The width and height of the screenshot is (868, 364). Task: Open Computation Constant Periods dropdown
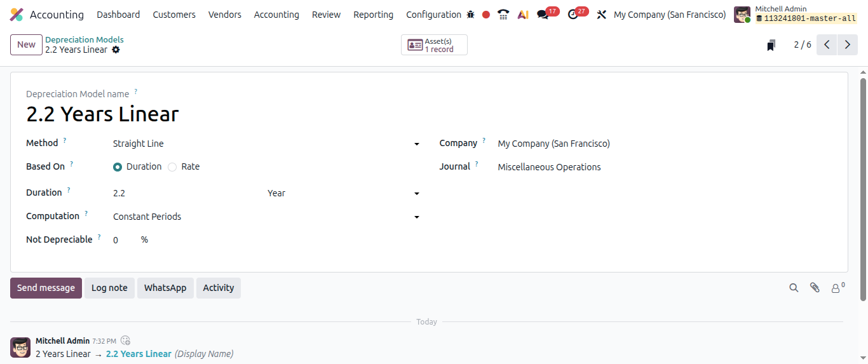pos(266,217)
